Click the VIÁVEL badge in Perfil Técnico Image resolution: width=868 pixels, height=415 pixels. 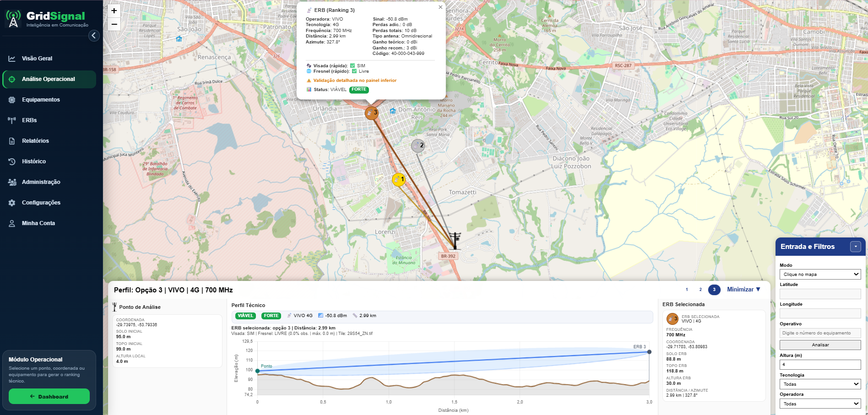click(x=245, y=316)
